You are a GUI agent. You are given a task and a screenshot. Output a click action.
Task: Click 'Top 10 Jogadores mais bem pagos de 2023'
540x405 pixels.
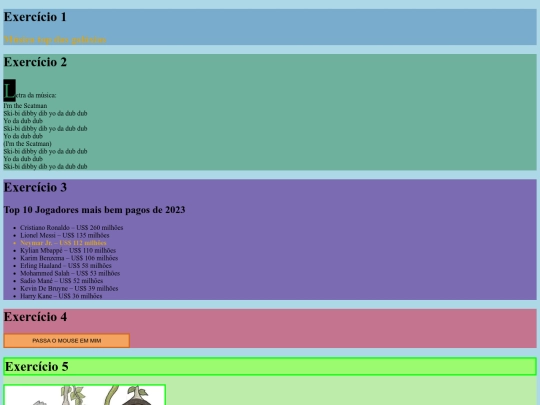[x=94, y=210]
